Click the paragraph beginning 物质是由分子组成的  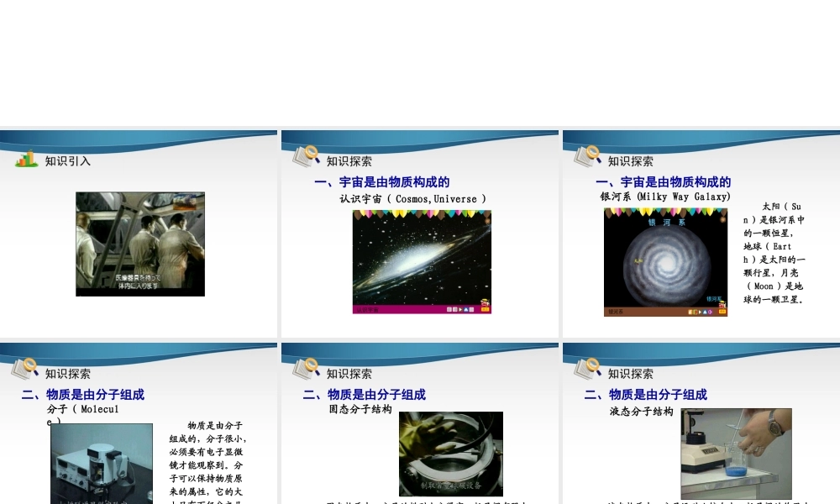tap(207, 462)
